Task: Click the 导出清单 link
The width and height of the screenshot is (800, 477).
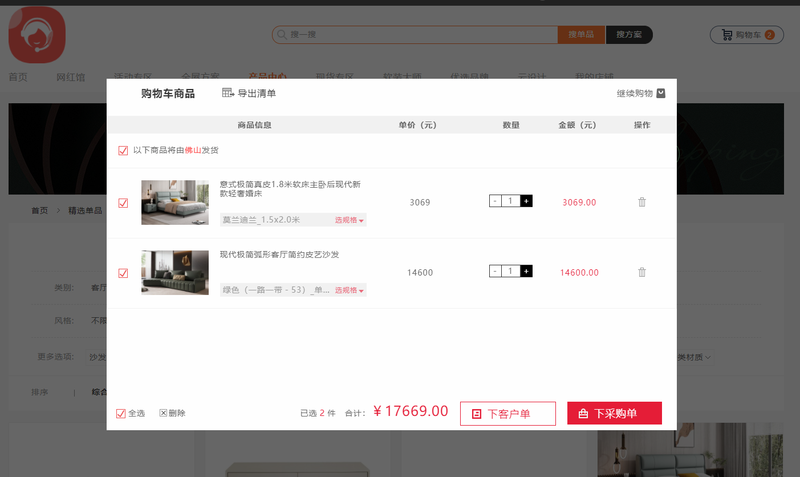Action: [257, 93]
